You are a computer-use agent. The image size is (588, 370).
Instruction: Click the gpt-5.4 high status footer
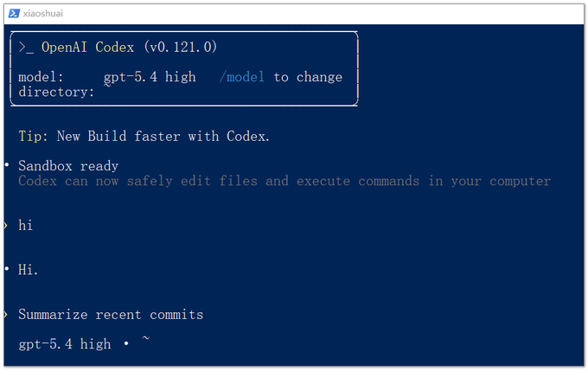point(65,344)
